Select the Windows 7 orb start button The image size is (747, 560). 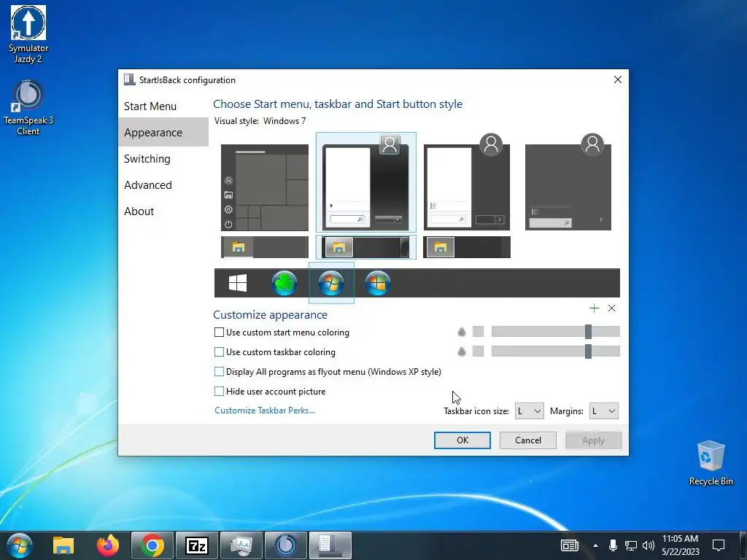click(331, 283)
